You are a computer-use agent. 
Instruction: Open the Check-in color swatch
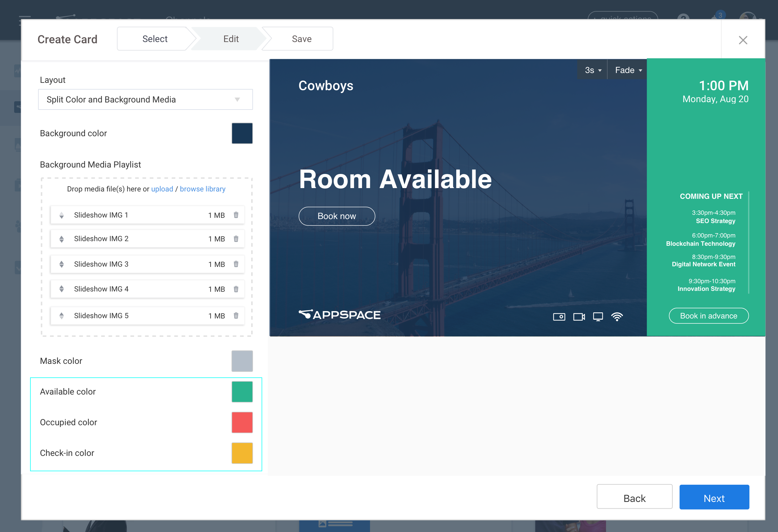click(x=242, y=453)
